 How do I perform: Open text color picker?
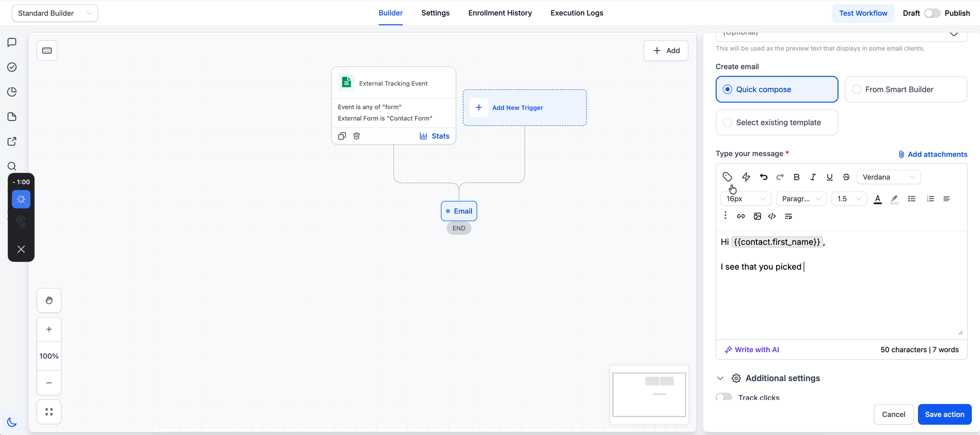(x=878, y=199)
